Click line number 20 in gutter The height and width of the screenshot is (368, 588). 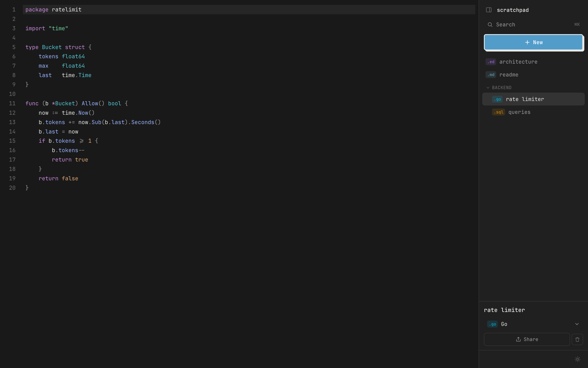click(12, 188)
